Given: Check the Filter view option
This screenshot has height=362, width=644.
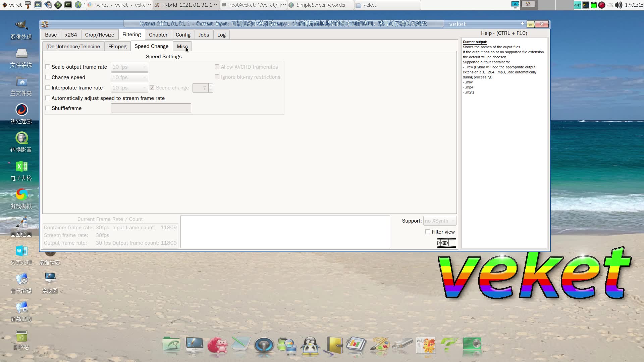Looking at the screenshot, I should [428, 232].
